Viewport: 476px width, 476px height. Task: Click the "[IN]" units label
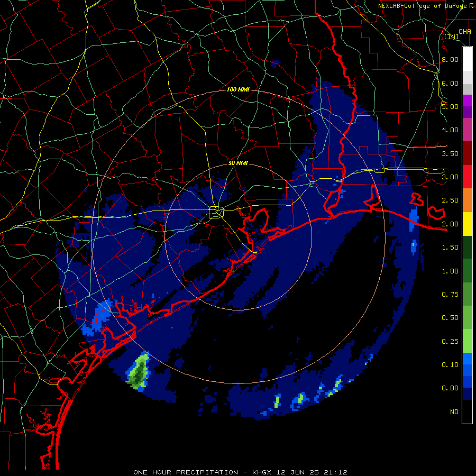click(452, 36)
